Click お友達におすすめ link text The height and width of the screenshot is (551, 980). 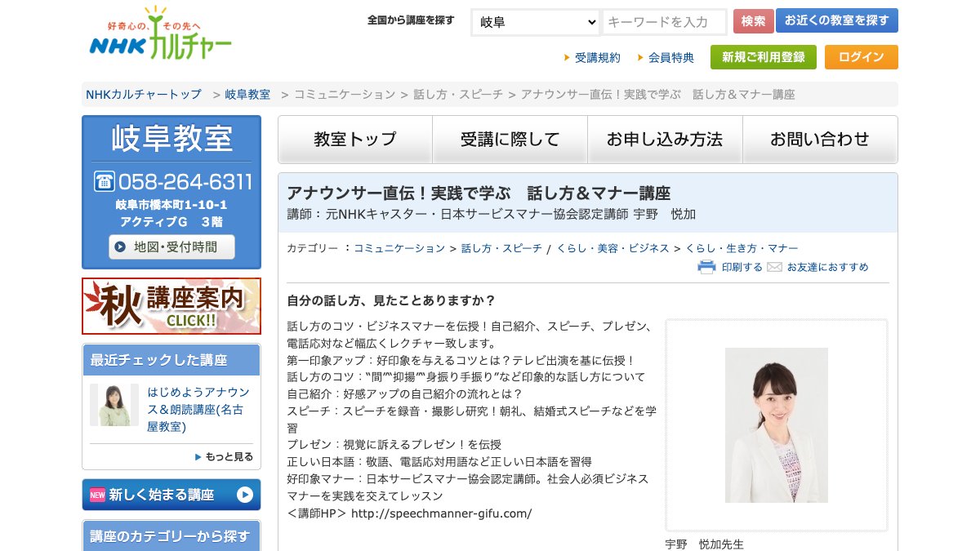(827, 267)
